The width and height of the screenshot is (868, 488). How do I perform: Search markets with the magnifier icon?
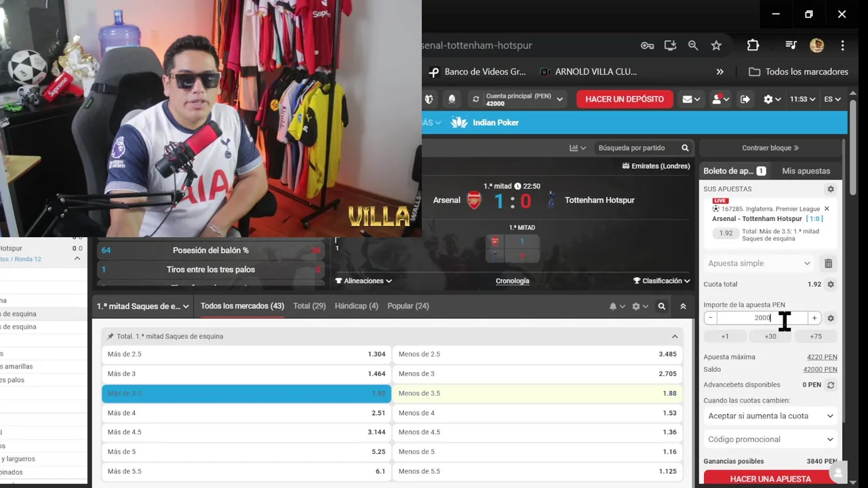coord(662,306)
